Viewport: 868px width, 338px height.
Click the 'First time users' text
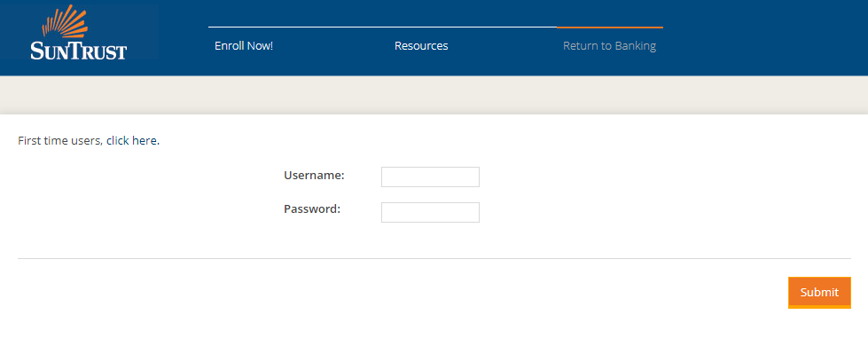point(59,141)
